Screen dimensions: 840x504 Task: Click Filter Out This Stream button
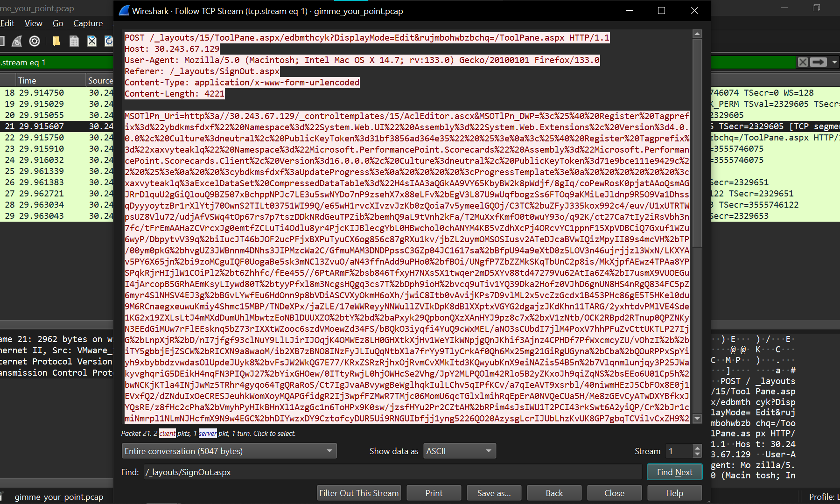click(359, 493)
